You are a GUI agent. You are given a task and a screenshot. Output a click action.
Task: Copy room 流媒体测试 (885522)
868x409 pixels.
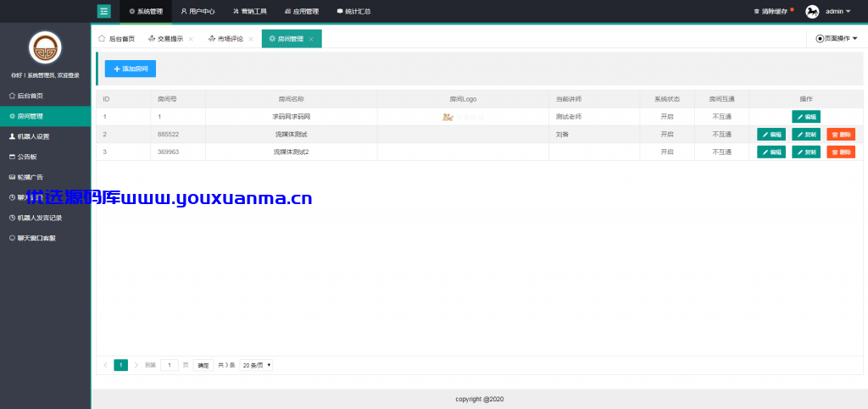[806, 135]
